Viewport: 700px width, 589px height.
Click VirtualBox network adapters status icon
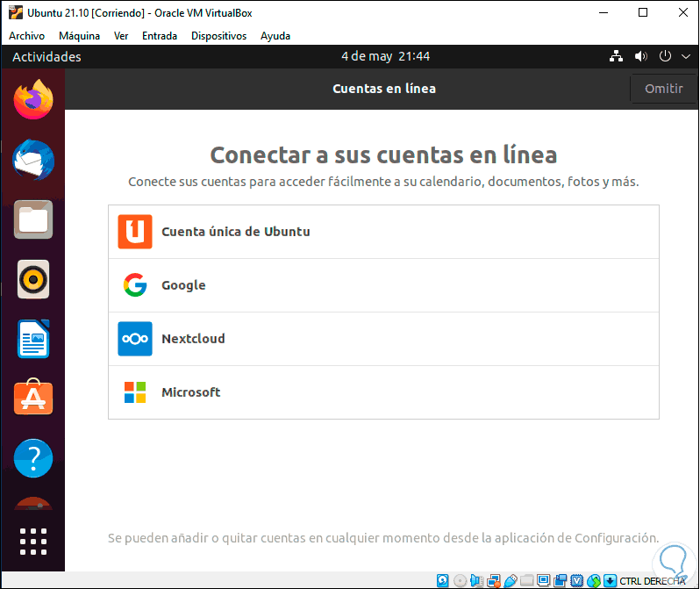tap(494, 580)
